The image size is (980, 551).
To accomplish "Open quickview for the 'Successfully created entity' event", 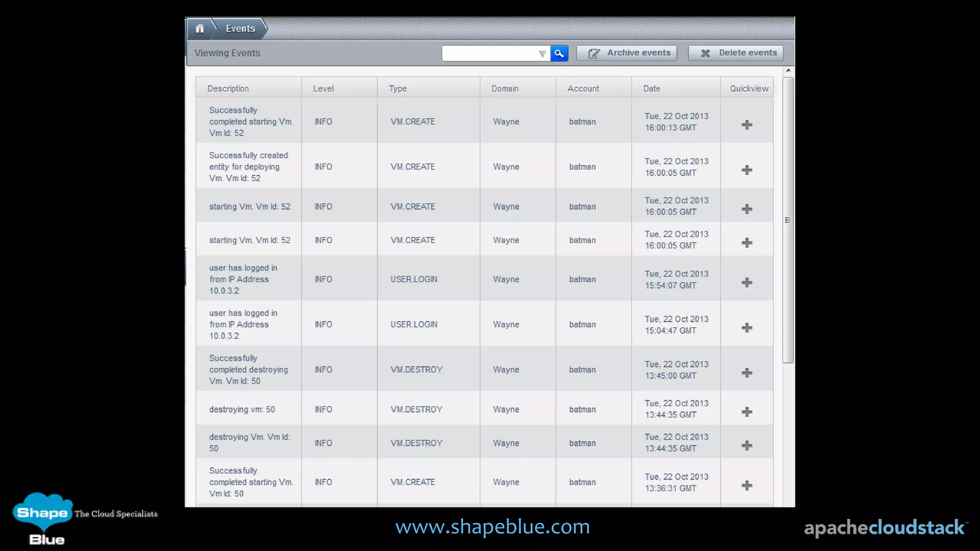I will (x=747, y=170).
